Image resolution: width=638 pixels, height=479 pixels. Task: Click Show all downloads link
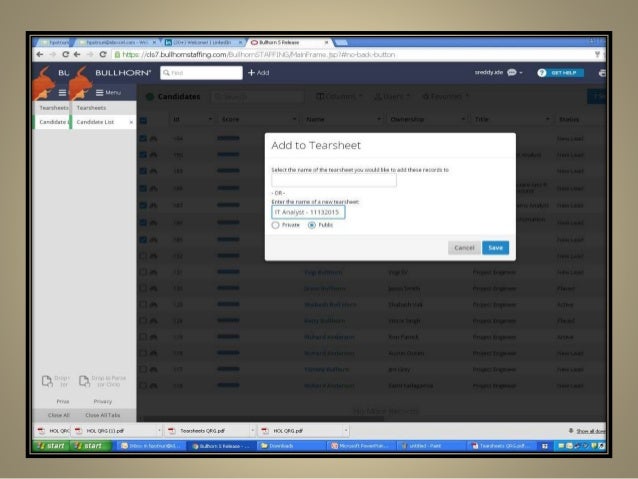click(x=590, y=431)
